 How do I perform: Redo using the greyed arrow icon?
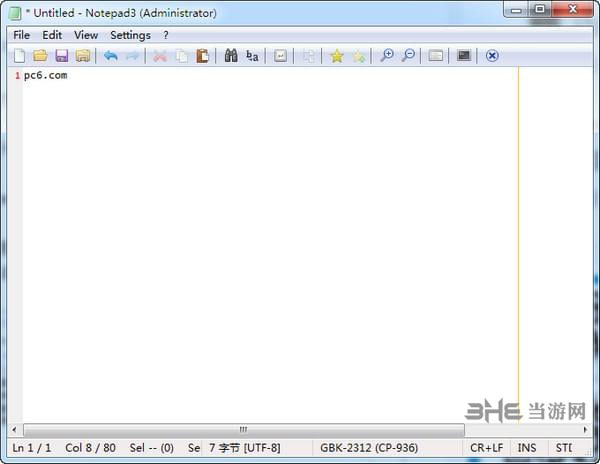point(132,56)
